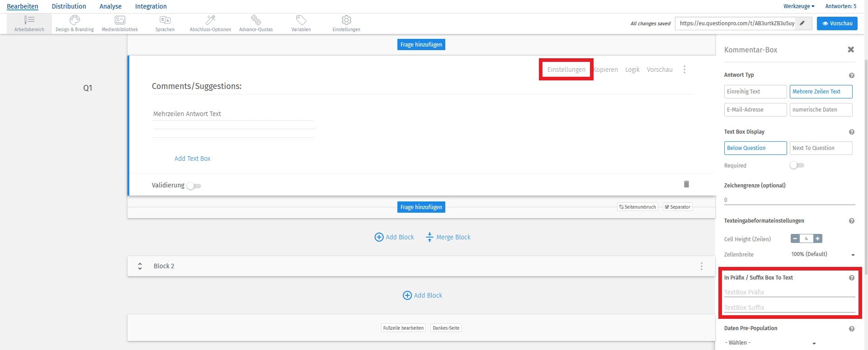Viewport: 868px width, 350px height.
Task: Open Q1 Einstellungen settings link
Action: point(566,70)
